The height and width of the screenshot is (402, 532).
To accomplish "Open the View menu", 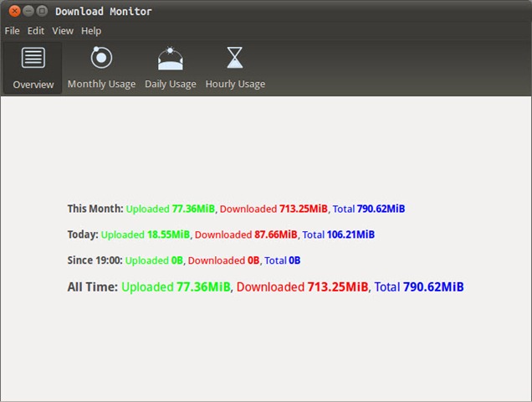I will (x=63, y=31).
